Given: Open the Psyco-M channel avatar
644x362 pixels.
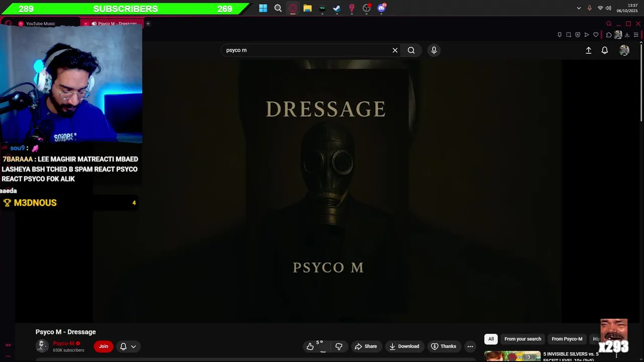Looking at the screenshot, I should [42, 346].
